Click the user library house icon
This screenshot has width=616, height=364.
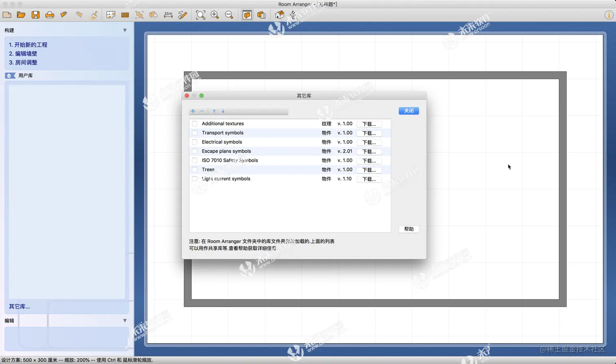pyautogui.click(x=10, y=76)
